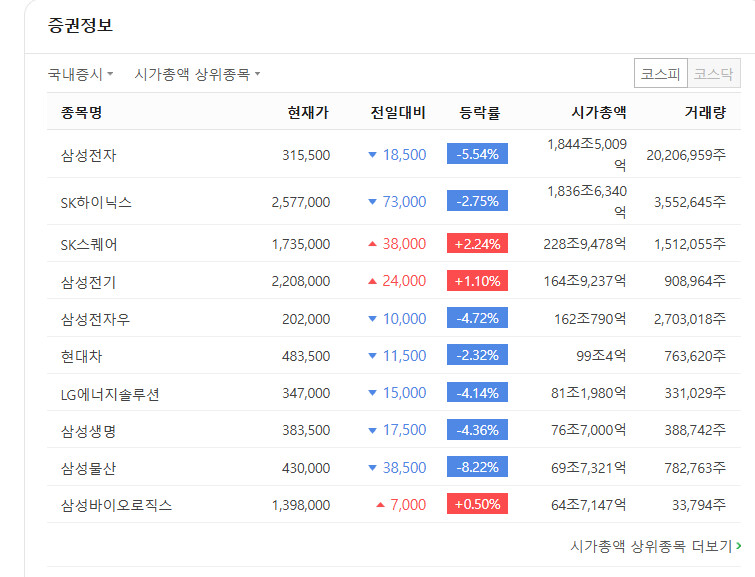Open the LG에너지솔루션 stock link
The width and height of the screenshot is (755, 577).
pos(110,394)
